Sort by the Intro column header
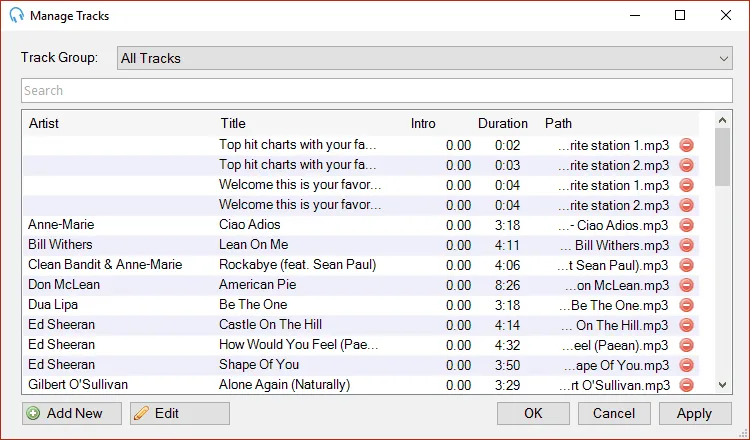 423,123
